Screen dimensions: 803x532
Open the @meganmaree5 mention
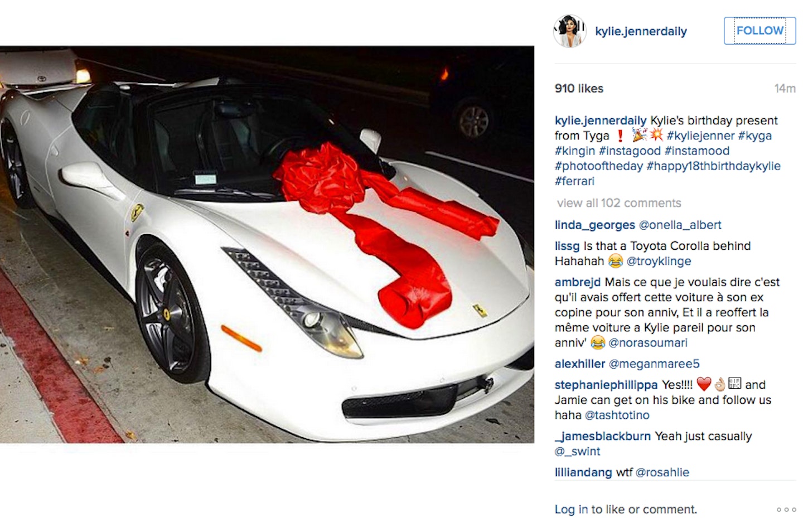point(654,364)
